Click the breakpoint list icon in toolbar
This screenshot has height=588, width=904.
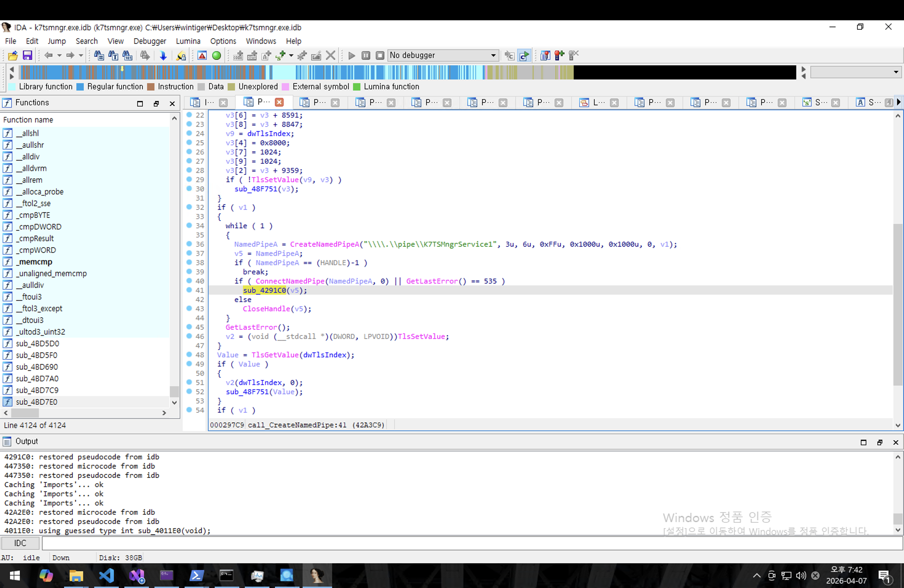point(545,55)
